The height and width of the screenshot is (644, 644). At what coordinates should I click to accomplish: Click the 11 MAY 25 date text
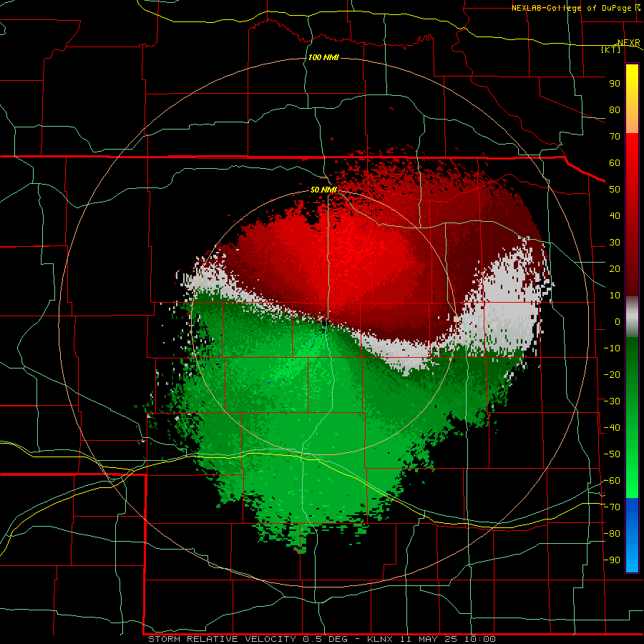(430, 639)
